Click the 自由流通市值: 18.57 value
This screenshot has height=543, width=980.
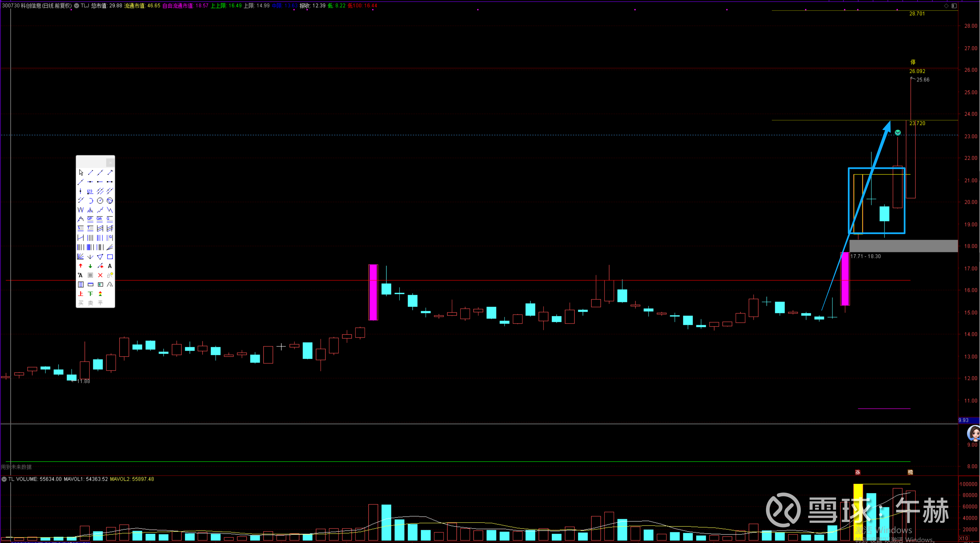(x=185, y=6)
